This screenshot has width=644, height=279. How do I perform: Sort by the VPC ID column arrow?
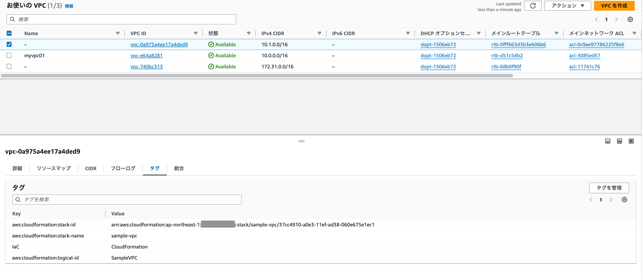195,33
